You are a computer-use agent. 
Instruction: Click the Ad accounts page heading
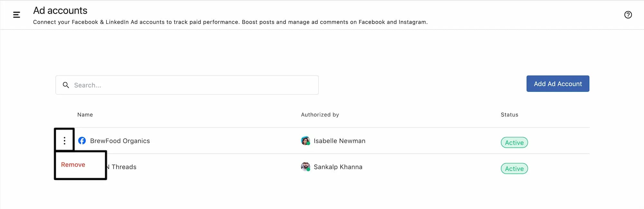60,11
